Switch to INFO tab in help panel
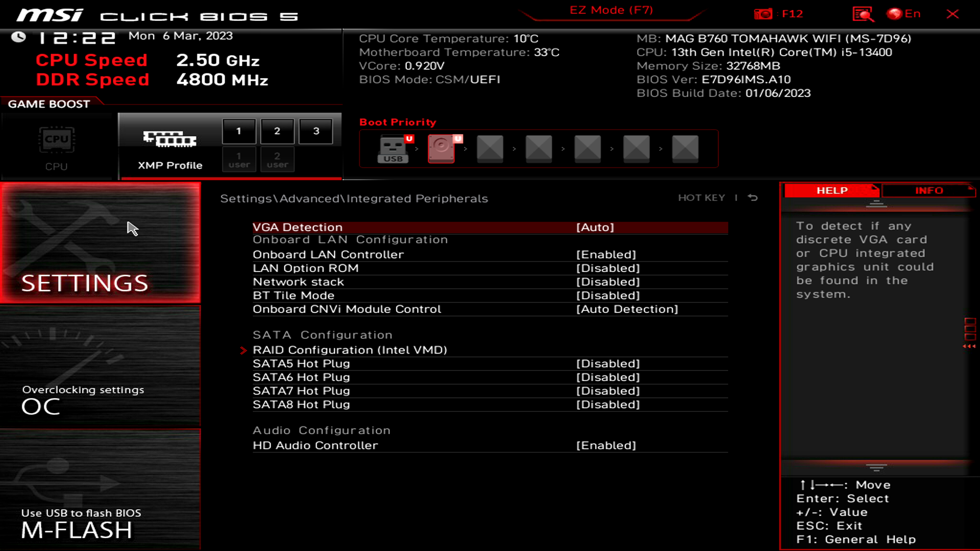Viewport: 980px width, 551px height. click(929, 190)
